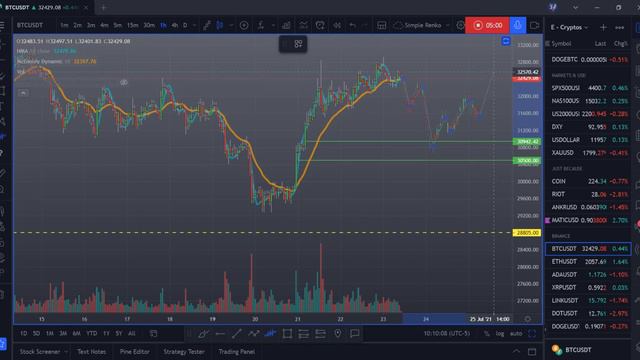Open the layout select square icon
The width and height of the screenshot is (640, 360).
(381, 25)
